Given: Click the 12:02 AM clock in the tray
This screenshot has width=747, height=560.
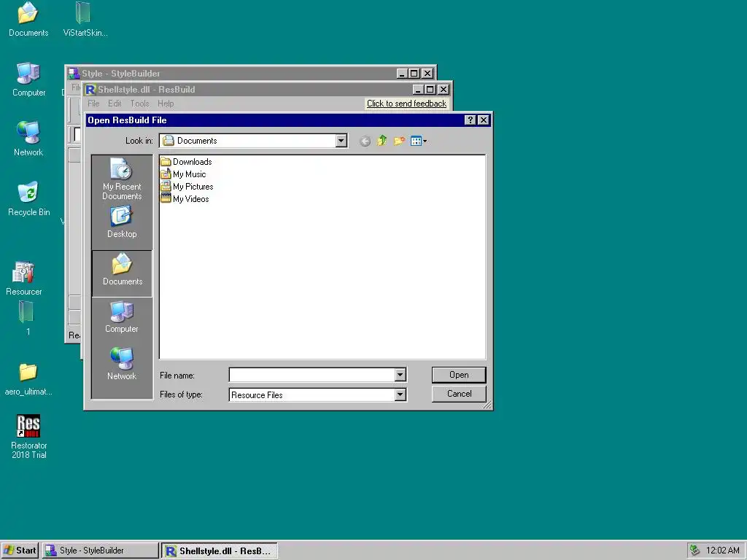Looking at the screenshot, I should (x=723, y=551).
